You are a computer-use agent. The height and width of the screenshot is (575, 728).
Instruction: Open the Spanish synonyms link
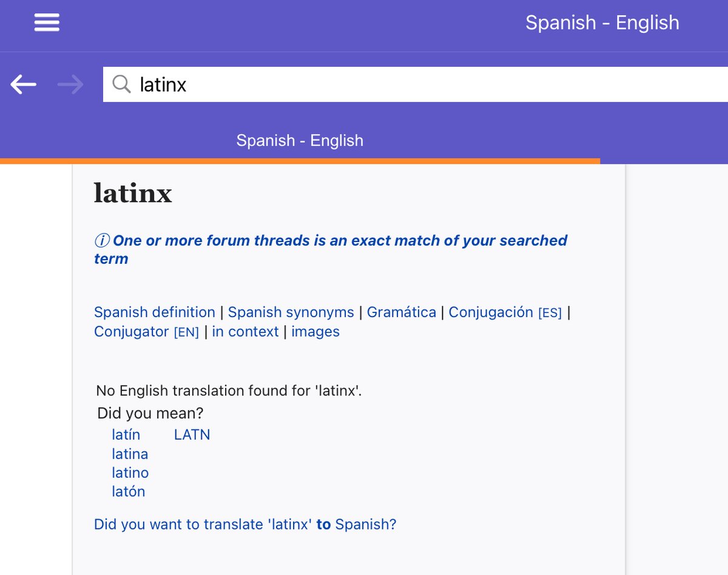pos(291,312)
